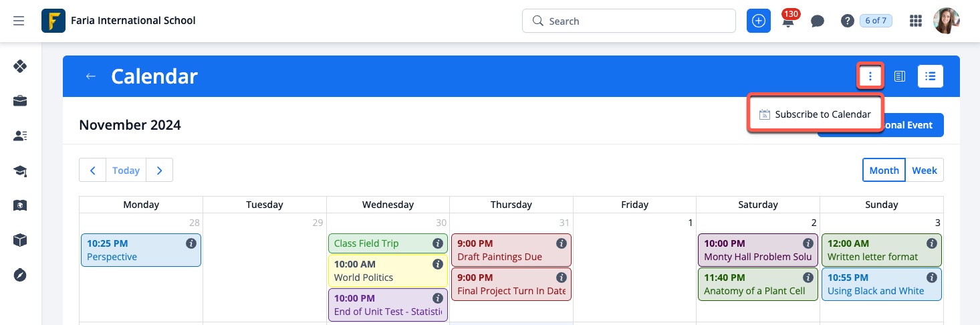Click the compass icon in sidebar
Viewport: 980px width, 325px height.
click(20, 275)
